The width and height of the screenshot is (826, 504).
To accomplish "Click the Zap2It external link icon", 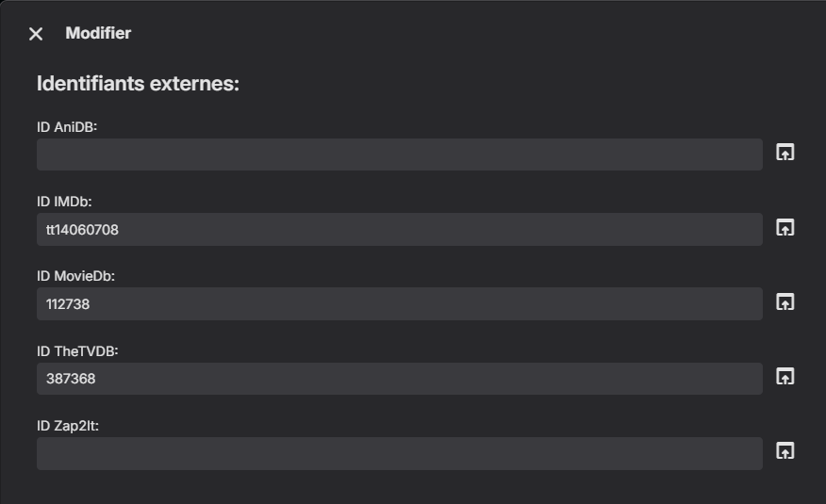I will coord(785,451).
